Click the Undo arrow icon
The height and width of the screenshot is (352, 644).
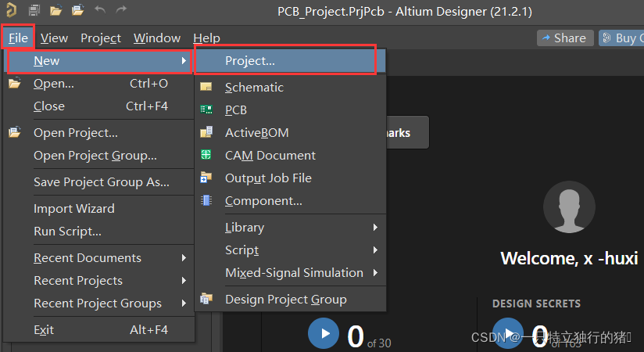coord(100,9)
